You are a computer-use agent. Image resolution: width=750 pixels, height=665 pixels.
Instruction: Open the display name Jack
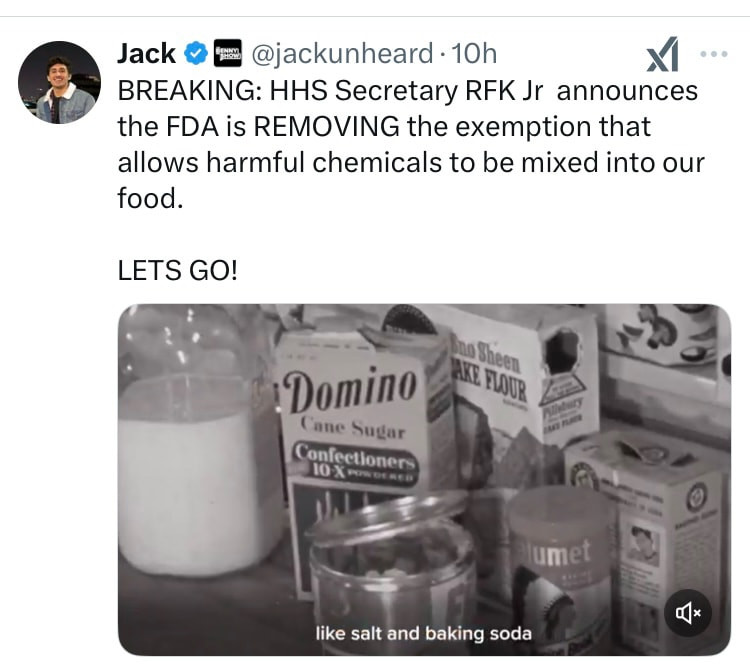click(x=146, y=53)
